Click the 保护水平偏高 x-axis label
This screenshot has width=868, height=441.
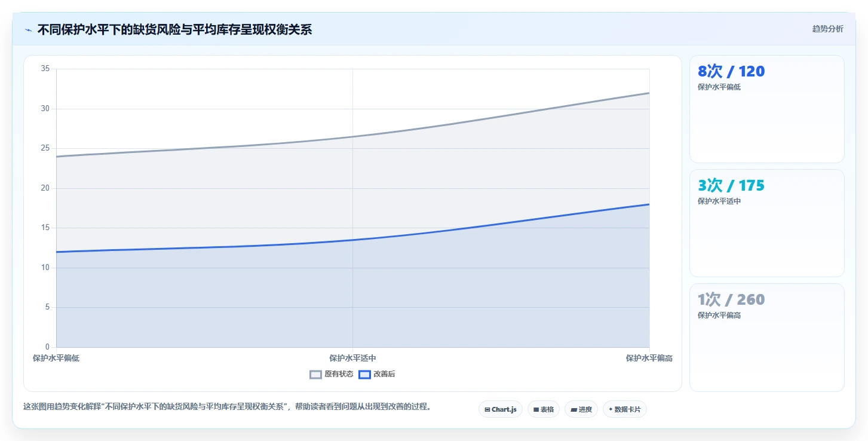tap(649, 359)
